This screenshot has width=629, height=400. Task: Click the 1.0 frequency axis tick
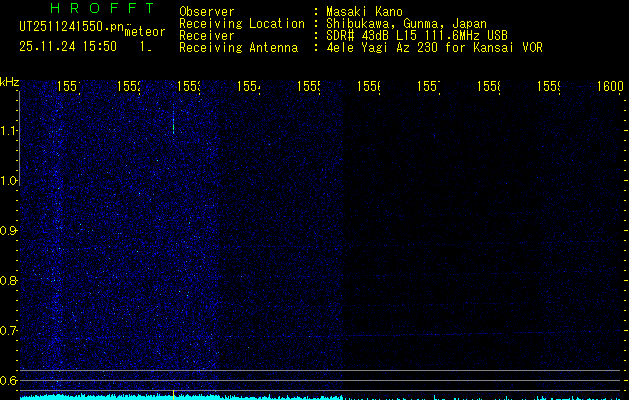9,181
